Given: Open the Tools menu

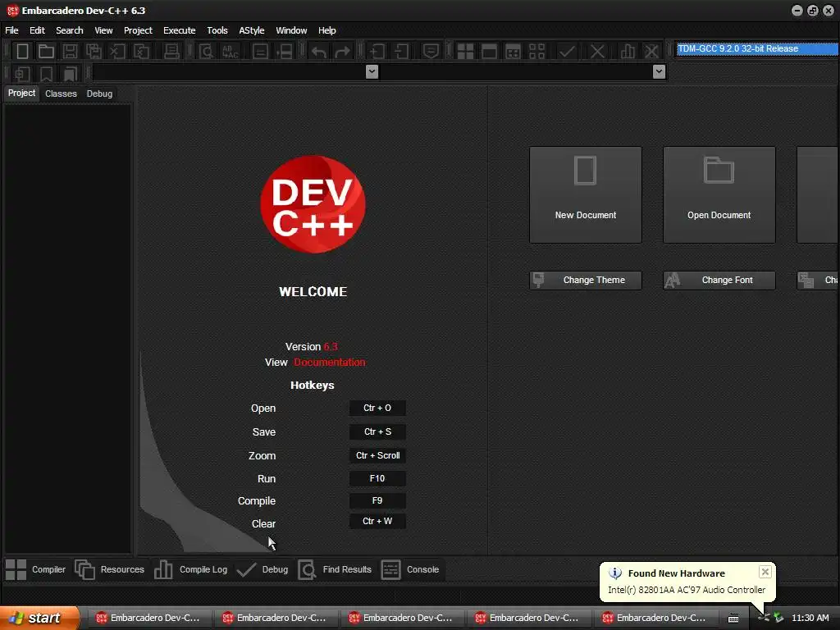Looking at the screenshot, I should pyautogui.click(x=217, y=30).
